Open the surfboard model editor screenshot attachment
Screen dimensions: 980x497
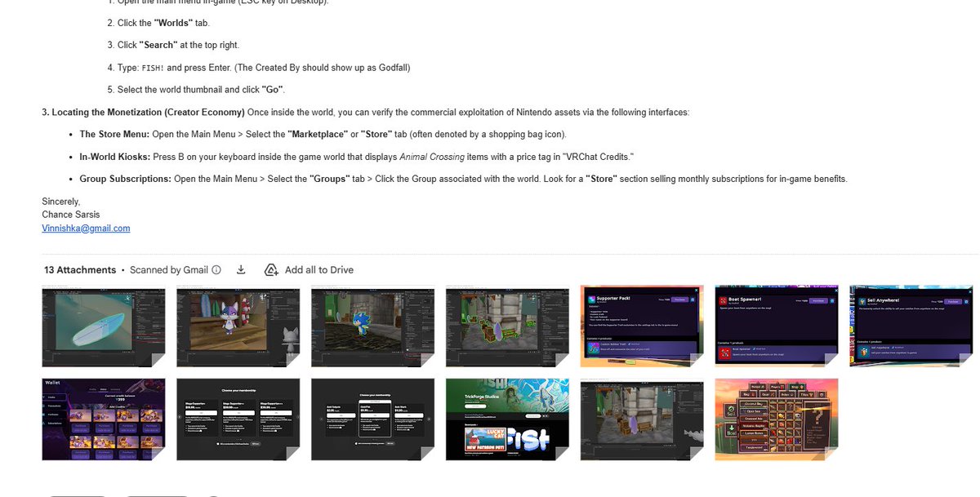click(104, 326)
